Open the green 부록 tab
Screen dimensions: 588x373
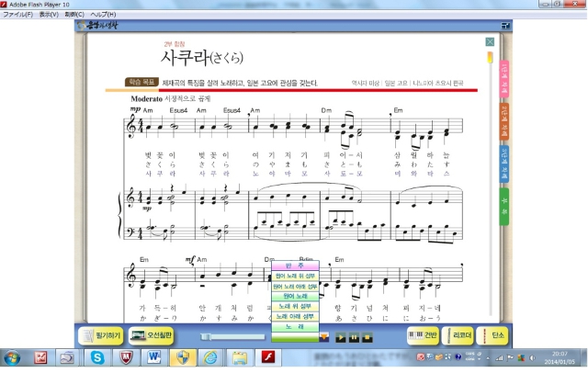point(504,207)
